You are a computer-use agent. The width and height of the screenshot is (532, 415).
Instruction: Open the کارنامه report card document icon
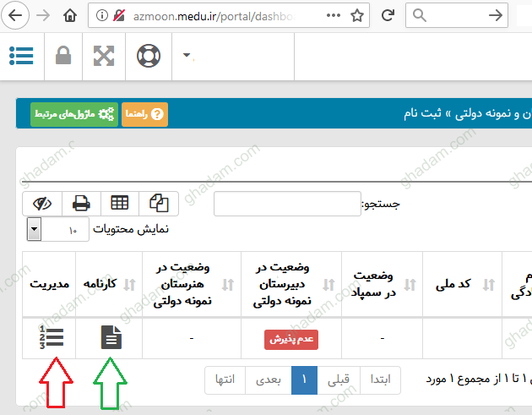(x=111, y=337)
